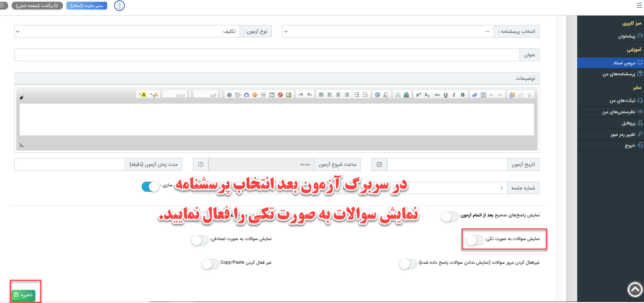
Task: Apply underline formatting in the editor toolbar
Action: [445, 95]
